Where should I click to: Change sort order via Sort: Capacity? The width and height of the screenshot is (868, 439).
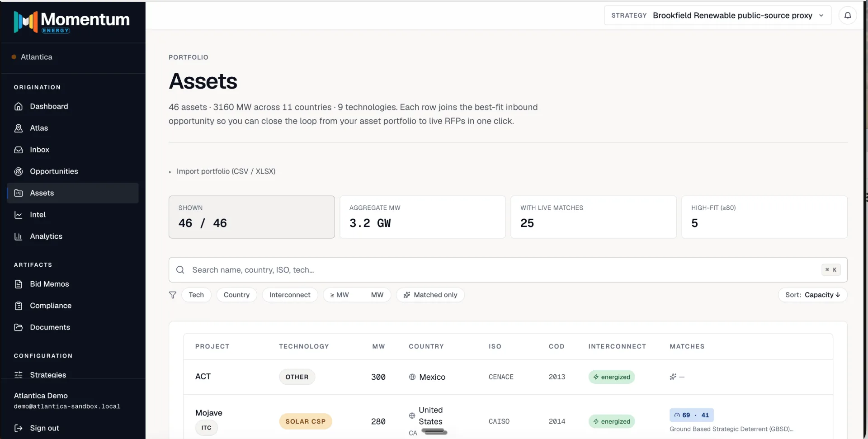pyautogui.click(x=812, y=295)
